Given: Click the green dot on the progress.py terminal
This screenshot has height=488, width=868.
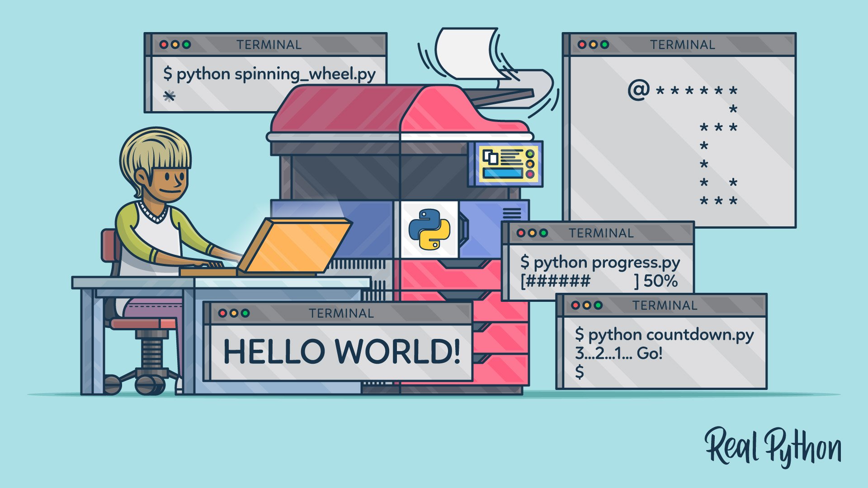Looking at the screenshot, I should [543, 233].
